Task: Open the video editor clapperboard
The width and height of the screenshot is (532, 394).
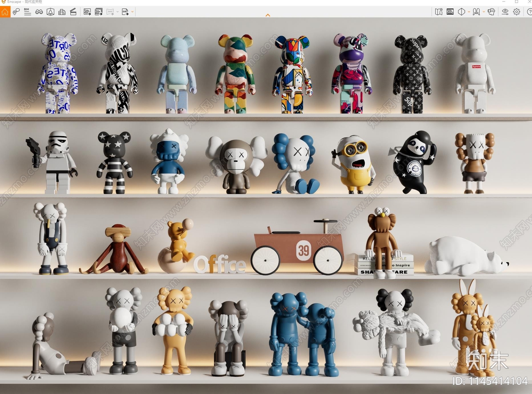Action: point(73,12)
